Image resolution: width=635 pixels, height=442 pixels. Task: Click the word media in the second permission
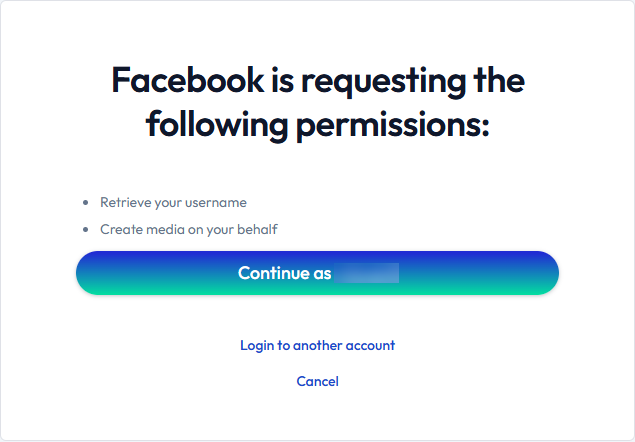(x=161, y=229)
